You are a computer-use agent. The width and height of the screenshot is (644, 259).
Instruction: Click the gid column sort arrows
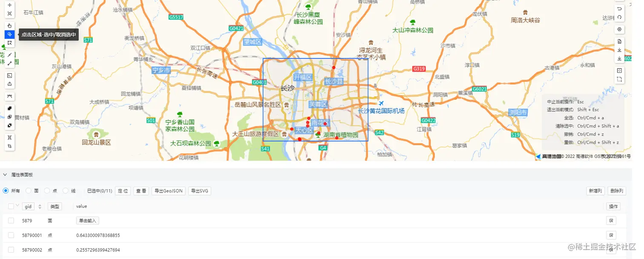point(40,207)
